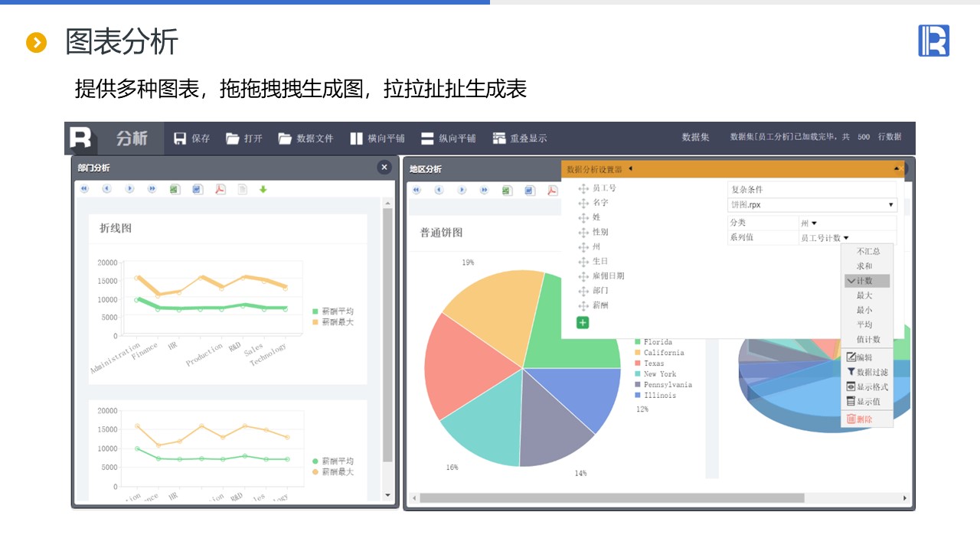980x551 pixels.
Task: Go to previous page in 部门分析 window
Action: (106, 189)
